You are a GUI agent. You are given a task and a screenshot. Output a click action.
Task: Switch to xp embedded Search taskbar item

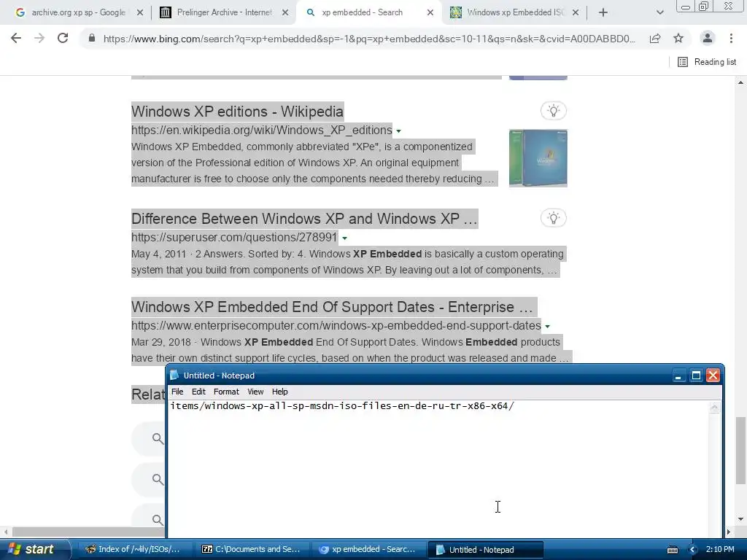click(x=368, y=549)
